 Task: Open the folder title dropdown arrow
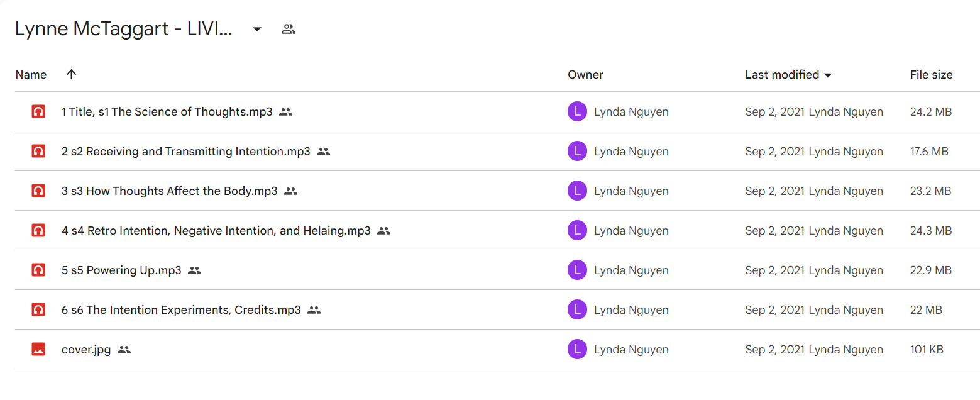257,29
